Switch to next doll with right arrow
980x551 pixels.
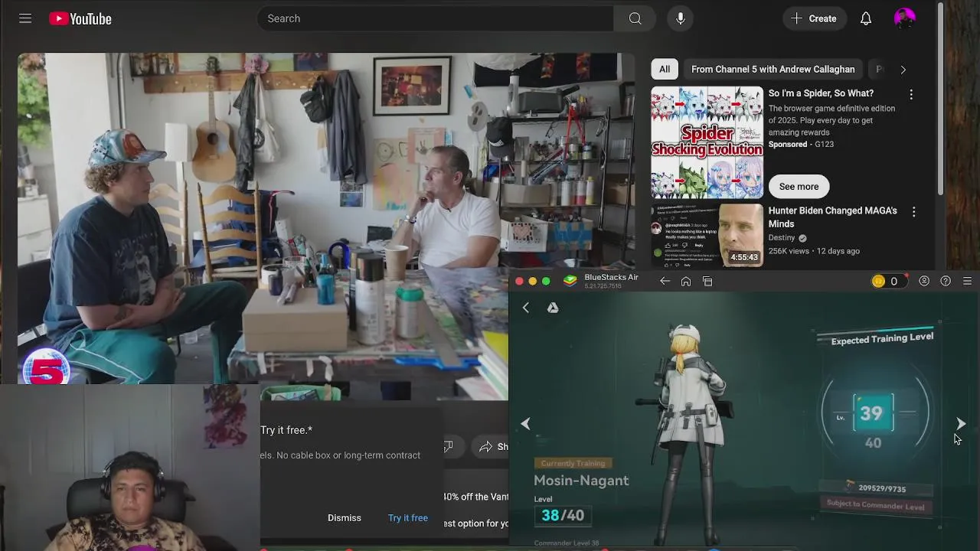click(961, 423)
